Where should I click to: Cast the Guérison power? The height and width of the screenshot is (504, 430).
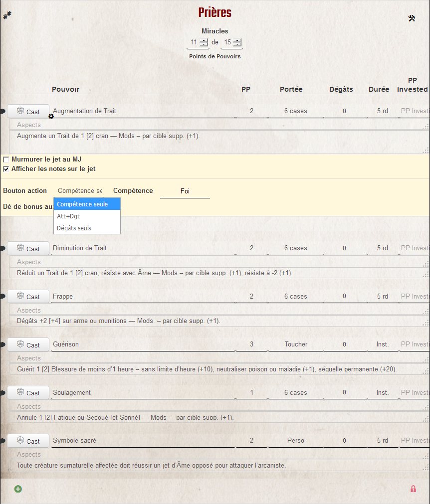[x=28, y=344]
